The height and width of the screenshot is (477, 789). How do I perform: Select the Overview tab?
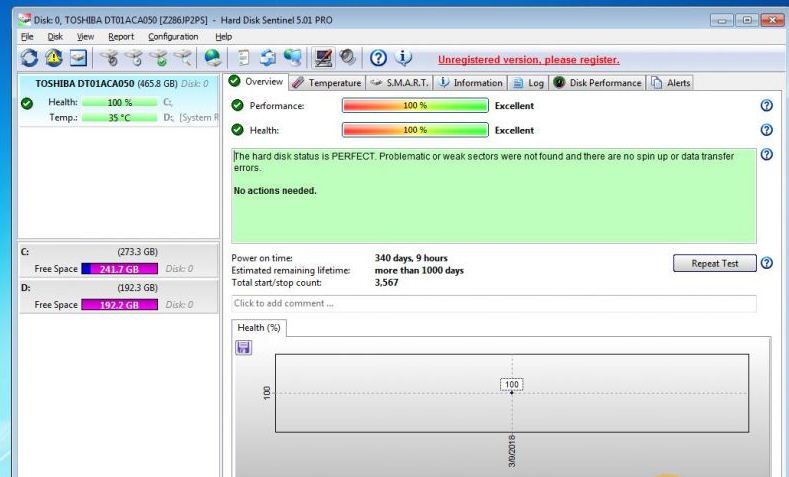256,82
